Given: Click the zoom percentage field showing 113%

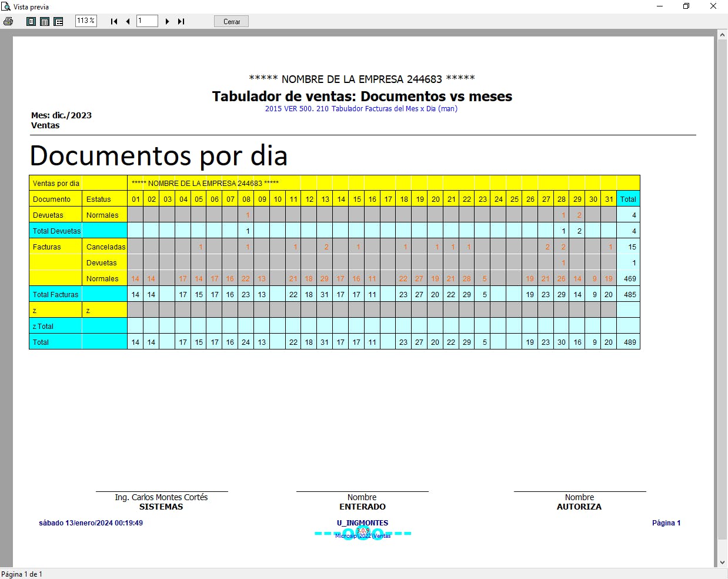Looking at the screenshot, I should coord(86,21).
